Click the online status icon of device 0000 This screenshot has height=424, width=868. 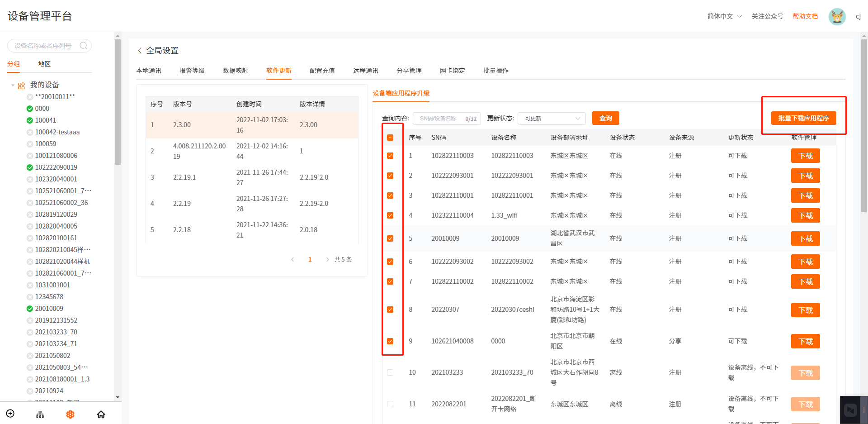click(30, 109)
